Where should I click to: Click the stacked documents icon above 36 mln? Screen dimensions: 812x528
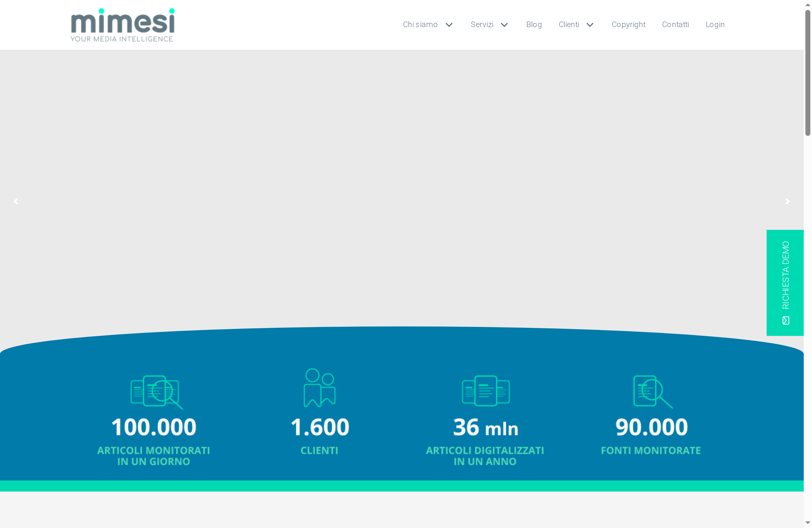tap(486, 391)
